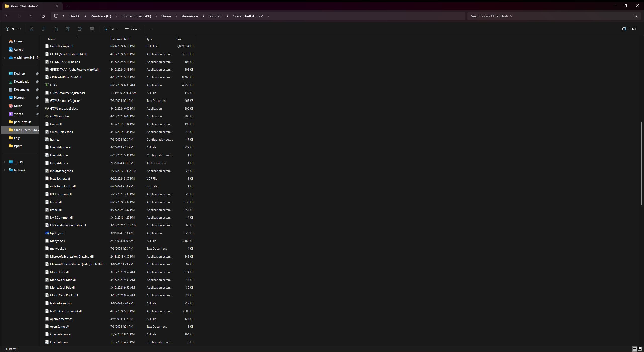
Task: Click the Delete trash icon
Action: click(92, 29)
